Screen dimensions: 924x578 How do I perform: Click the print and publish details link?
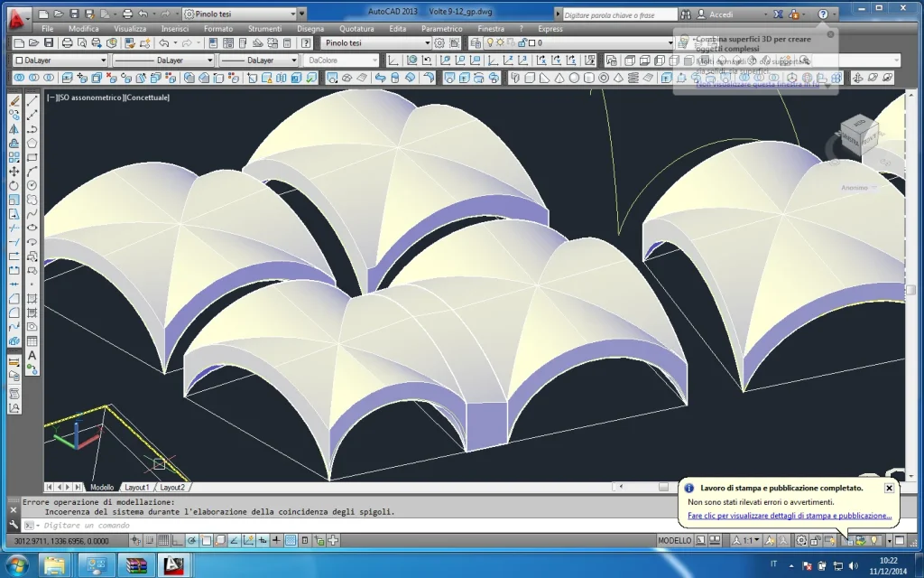click(789, 516)
